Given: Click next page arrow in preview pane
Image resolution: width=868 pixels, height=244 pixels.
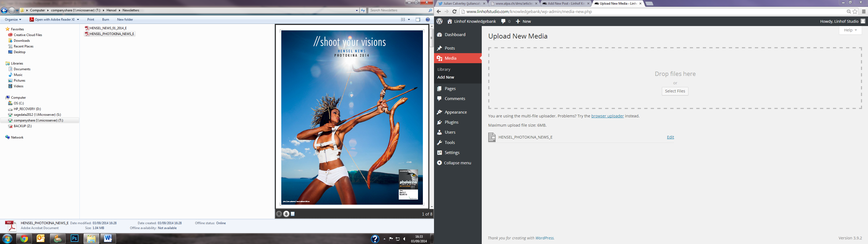Looking at the screenshot, I should point(286,214).
